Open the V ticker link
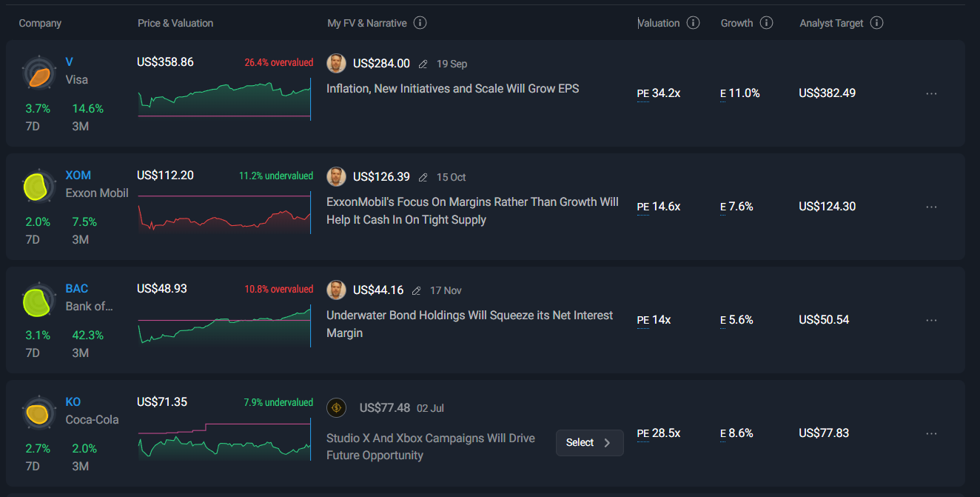 tap(70, 62)
